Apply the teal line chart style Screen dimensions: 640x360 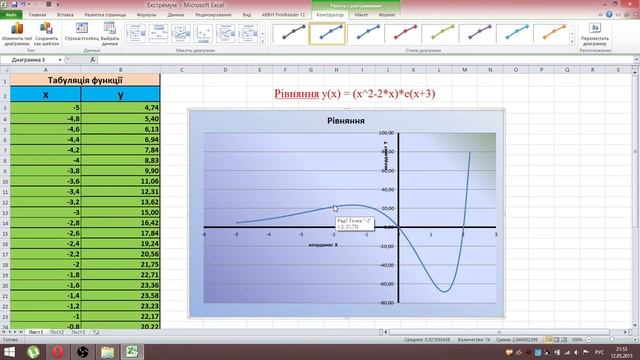pyautogui.click(x=514, y=33)
